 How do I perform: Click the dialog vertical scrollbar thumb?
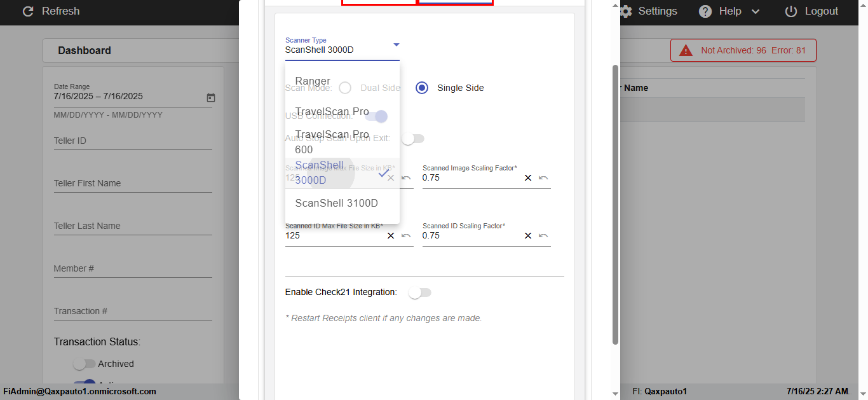615,205
